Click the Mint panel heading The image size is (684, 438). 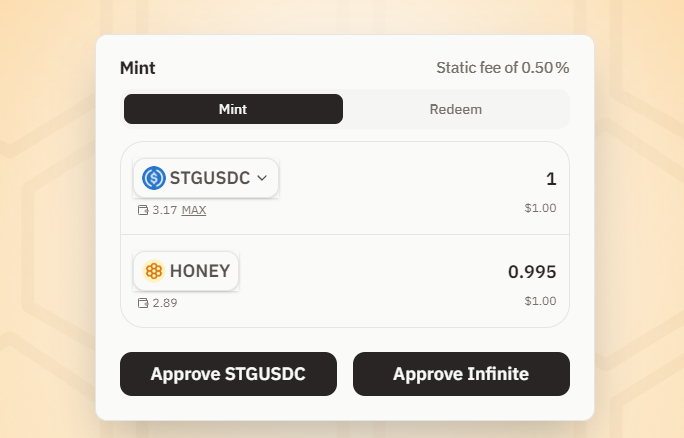[x=138, y=68]
